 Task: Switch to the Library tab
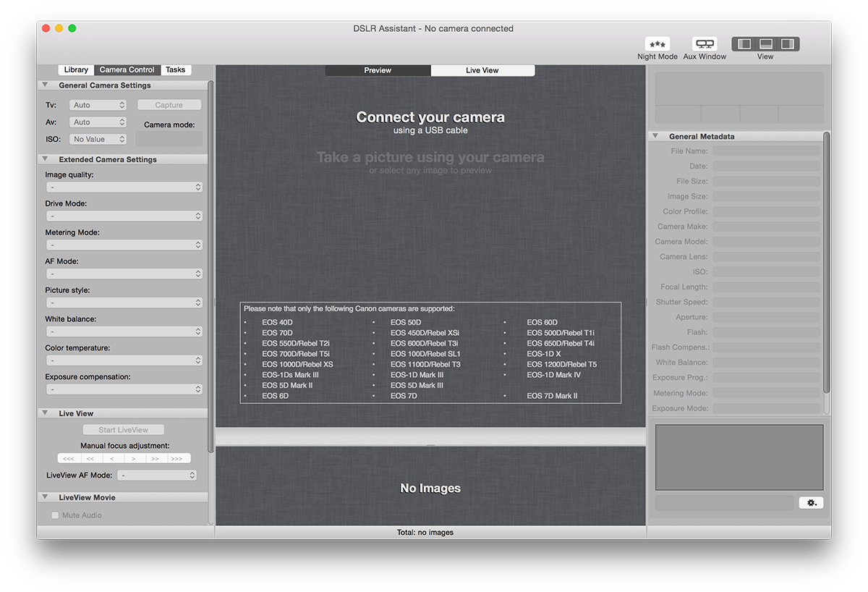click(x=76, y=69)
